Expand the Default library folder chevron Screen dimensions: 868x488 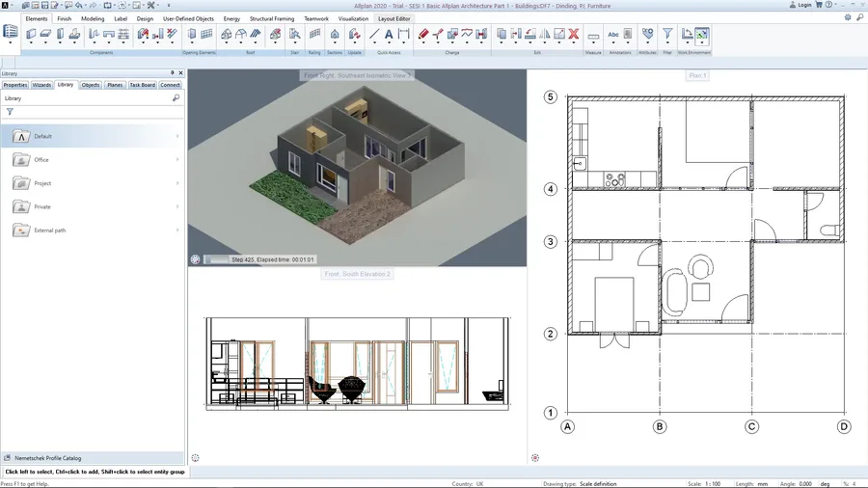click(177, 136)
